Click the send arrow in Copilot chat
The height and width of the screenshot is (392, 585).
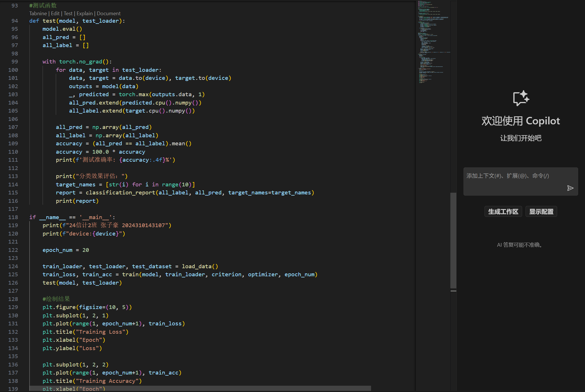[x=570, y=188]
